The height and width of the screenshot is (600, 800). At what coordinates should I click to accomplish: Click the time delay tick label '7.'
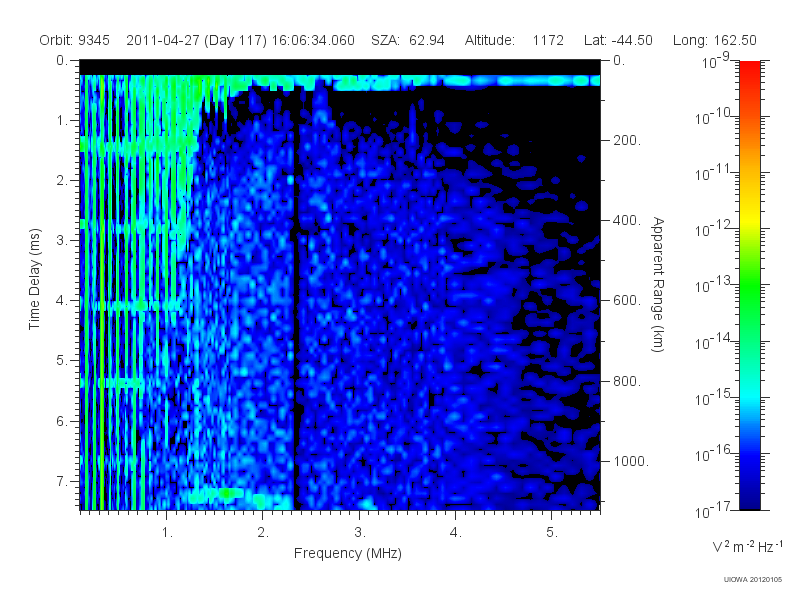point(62,481)
